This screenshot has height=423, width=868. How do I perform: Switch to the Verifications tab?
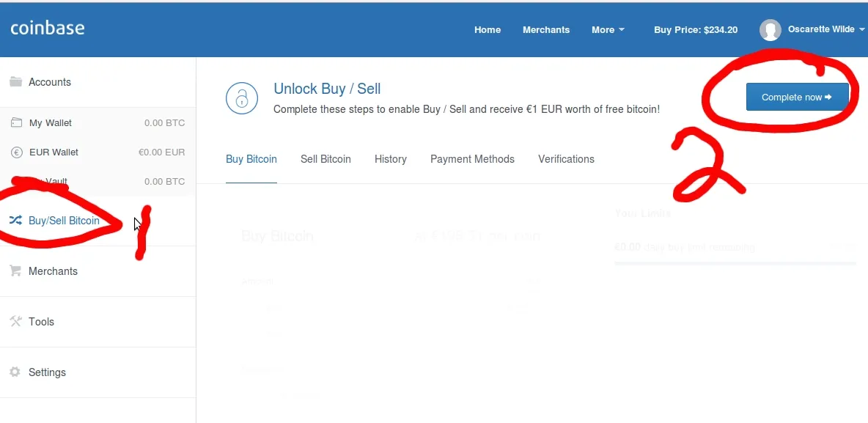point(566,159)
